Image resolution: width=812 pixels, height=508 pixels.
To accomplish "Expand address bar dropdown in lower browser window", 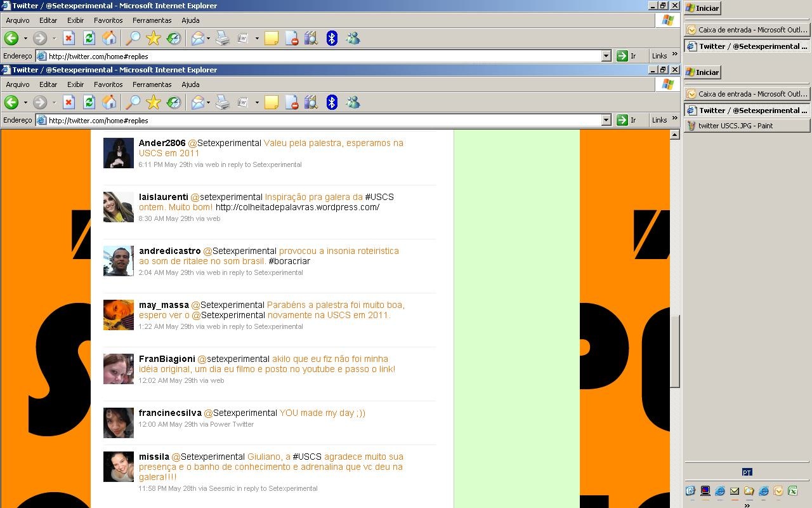I will click(606, 120).
